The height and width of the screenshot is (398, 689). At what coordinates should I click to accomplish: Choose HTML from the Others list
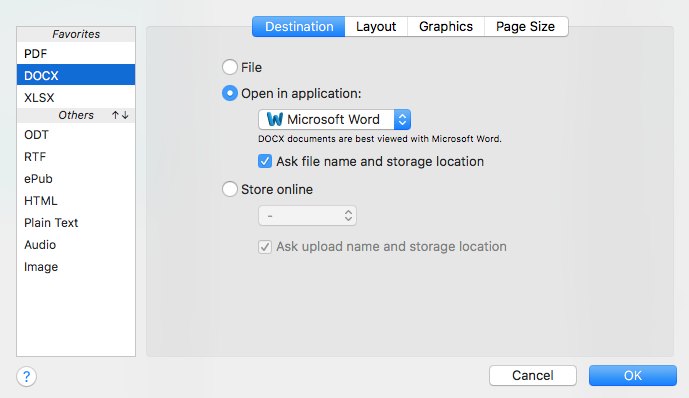76,201
